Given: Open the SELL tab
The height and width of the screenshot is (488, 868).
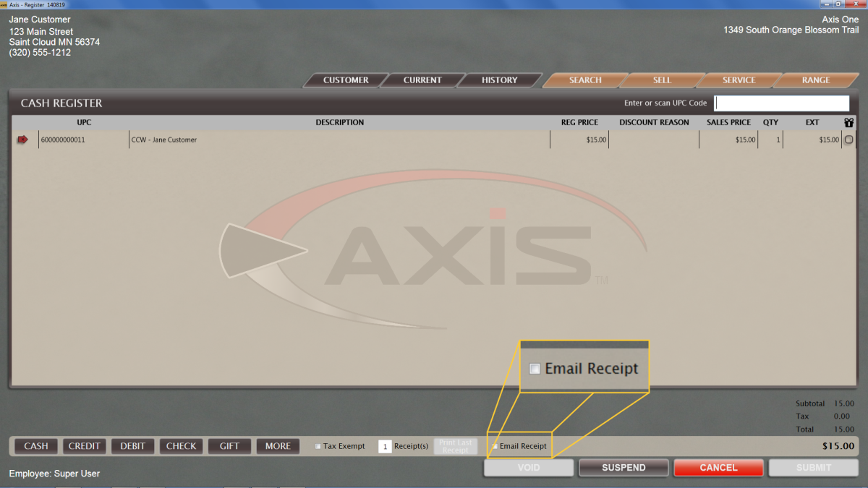Looking at the screenshot, I should pyautogui.click(x=662, y=80).
